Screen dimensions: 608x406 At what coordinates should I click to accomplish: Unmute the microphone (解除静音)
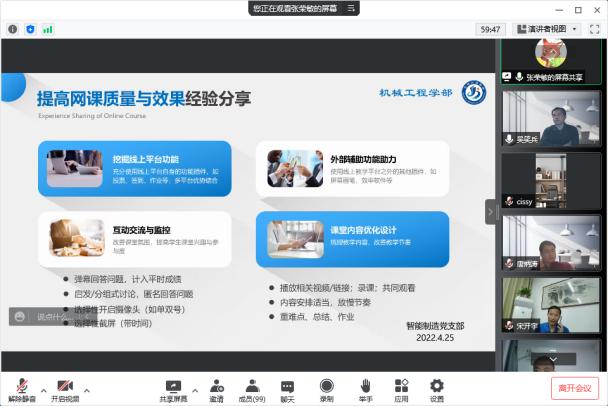coord(22,386)
